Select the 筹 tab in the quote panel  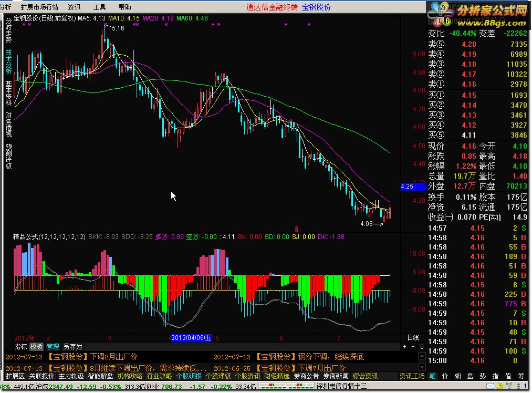point(521,376)
